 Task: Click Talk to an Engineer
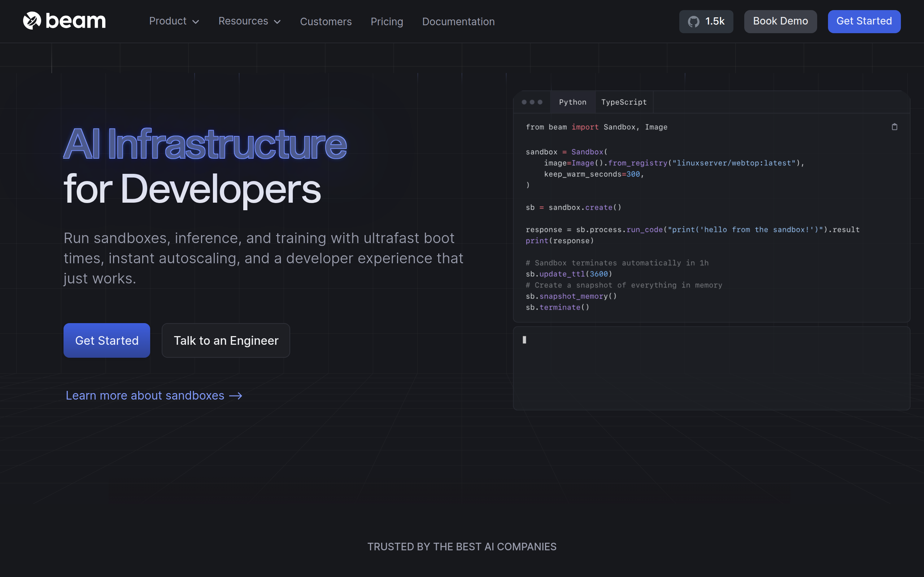226,340
